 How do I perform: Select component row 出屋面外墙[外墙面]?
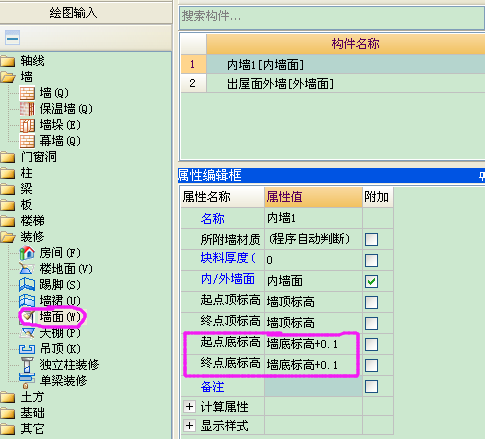pyautogui.click(x=346, y=83)
